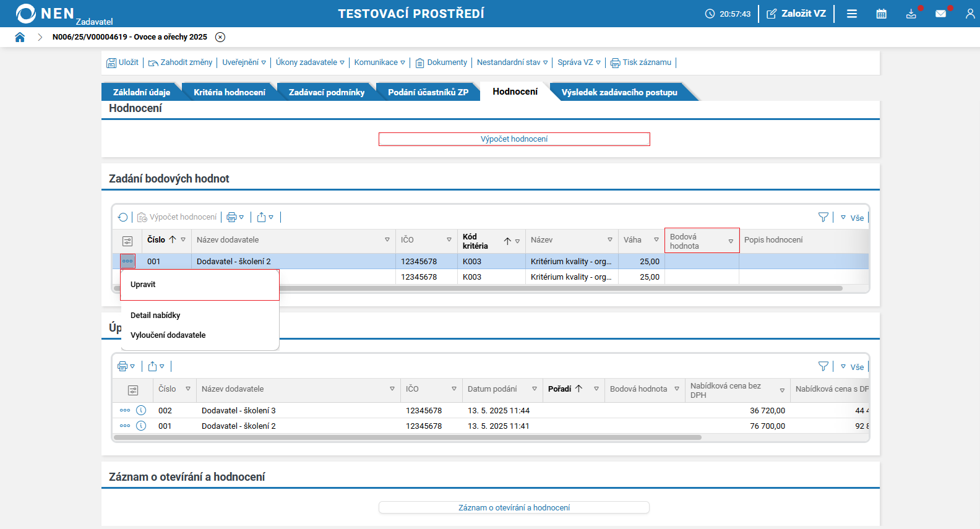The image size is (980, 529).
Task: Open filter icon in Zadání bodových hodnot
Action: [x=823, y=217]
